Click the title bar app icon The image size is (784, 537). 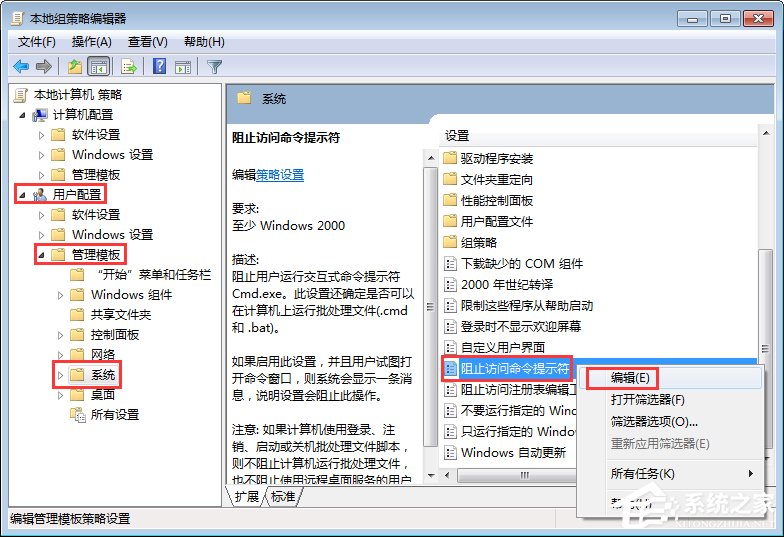coord(18,18)
